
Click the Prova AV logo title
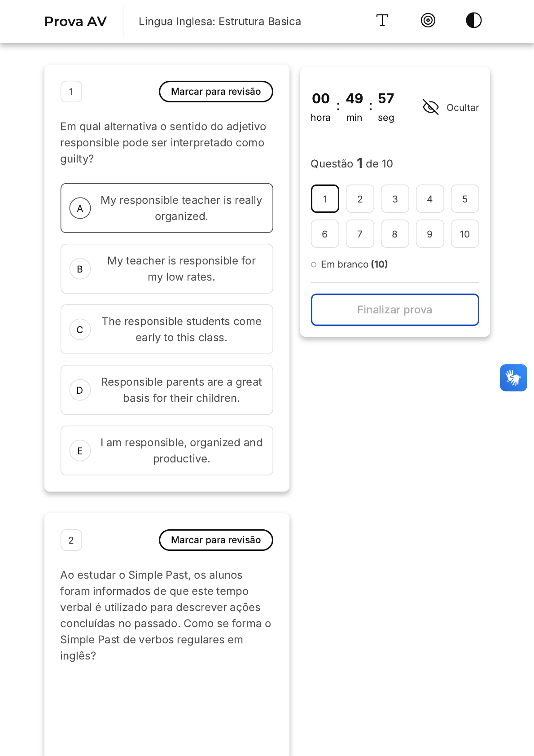click(75, 22)
